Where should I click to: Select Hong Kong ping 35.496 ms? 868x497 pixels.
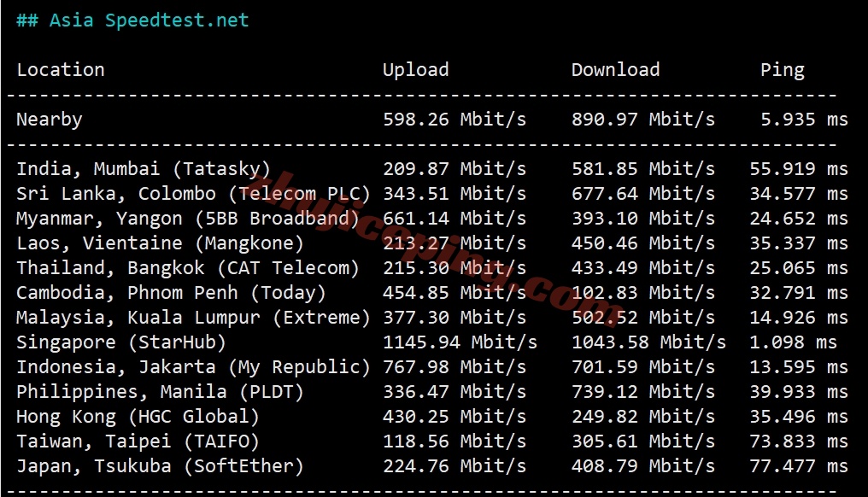pos(799,417)
